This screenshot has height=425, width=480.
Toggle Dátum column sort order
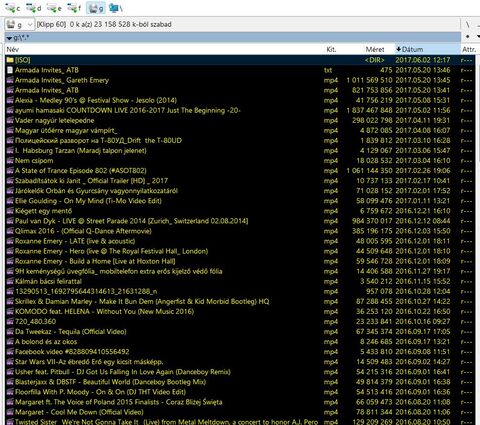428,49
